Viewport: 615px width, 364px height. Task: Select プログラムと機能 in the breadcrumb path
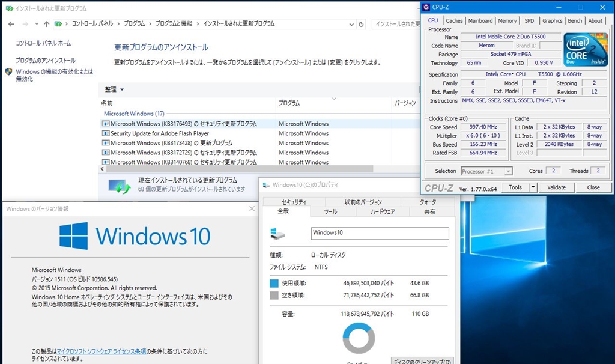pos(174,23)
